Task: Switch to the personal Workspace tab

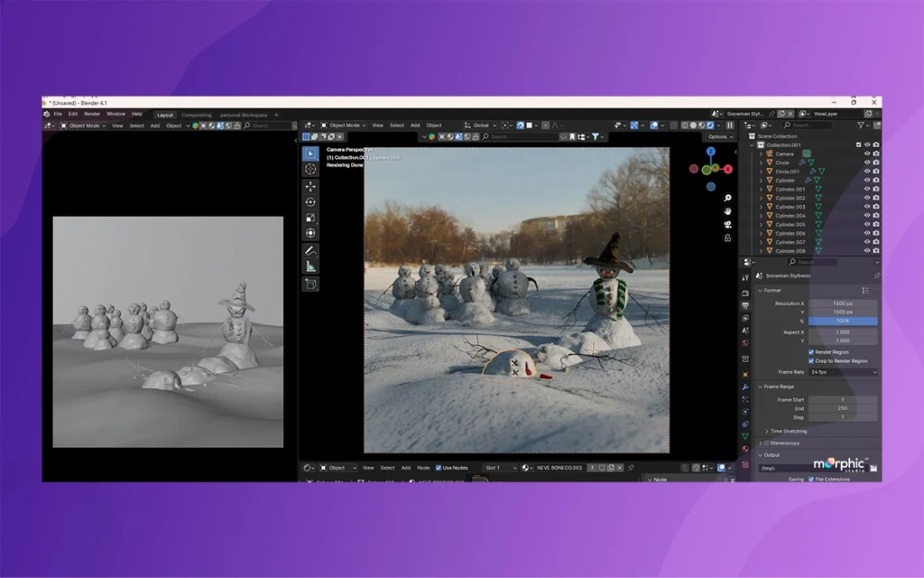Action: (244, 115)
